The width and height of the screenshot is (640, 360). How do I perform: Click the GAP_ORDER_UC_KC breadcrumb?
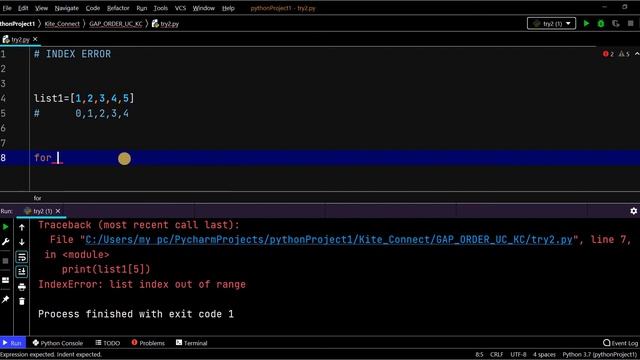coord(116,24)
